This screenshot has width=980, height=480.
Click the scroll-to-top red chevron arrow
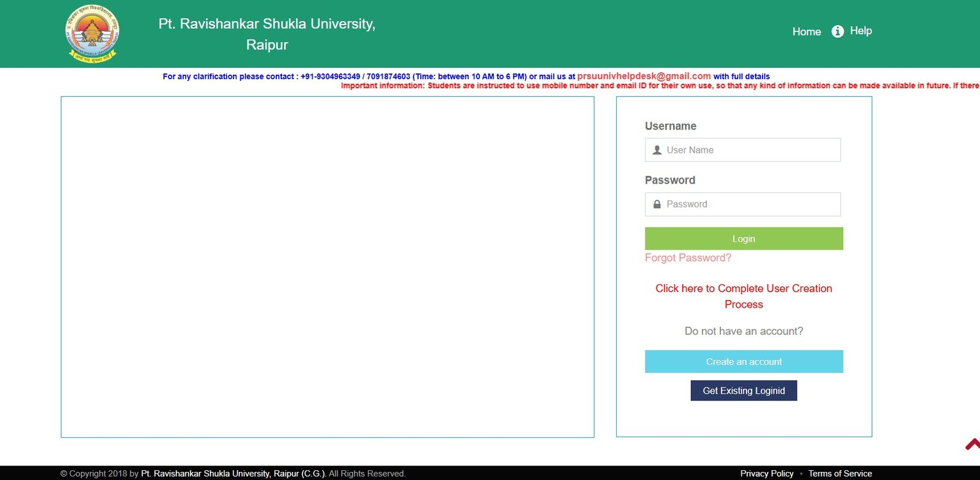click(973, 444)
